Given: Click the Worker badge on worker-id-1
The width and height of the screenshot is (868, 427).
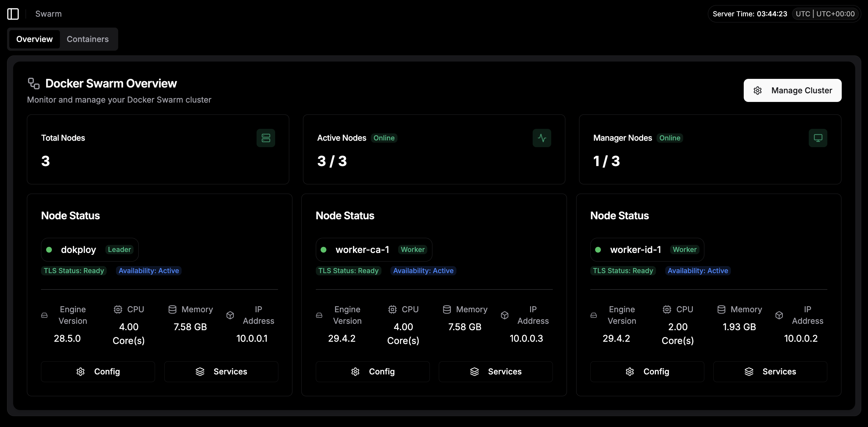Looking at the screenshot, I should (684, 250).
